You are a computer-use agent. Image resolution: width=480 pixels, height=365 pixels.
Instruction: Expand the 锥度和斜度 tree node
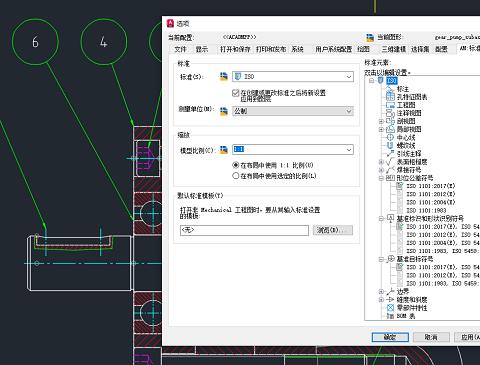[x=381, y=300]
